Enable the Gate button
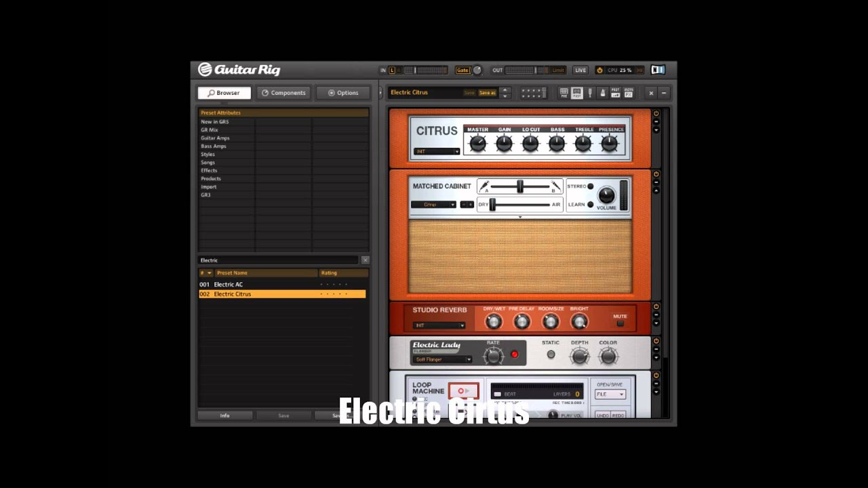The height and width of the screenshot is (488, 868). 462,70
